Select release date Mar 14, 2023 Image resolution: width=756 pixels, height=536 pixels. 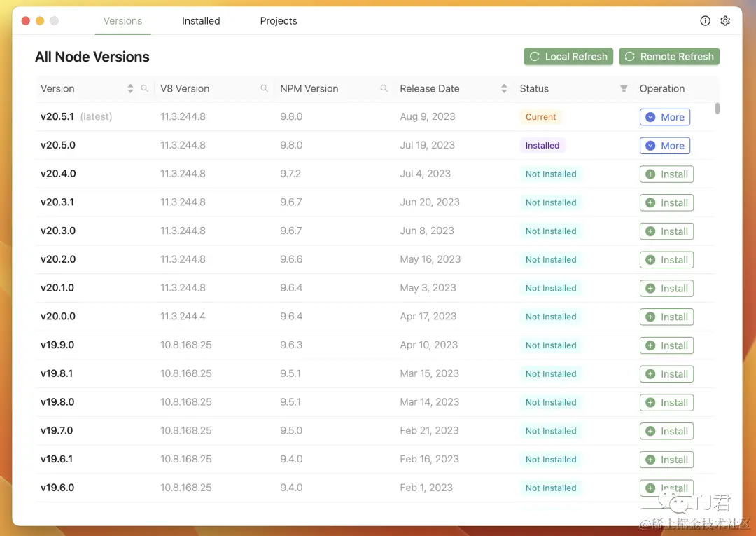point(430,402)
